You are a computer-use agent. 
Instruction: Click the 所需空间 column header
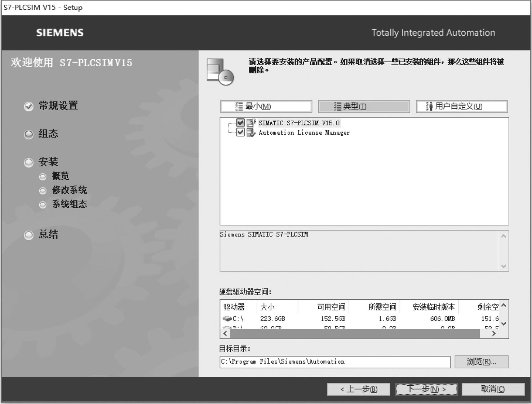point(374,307)
